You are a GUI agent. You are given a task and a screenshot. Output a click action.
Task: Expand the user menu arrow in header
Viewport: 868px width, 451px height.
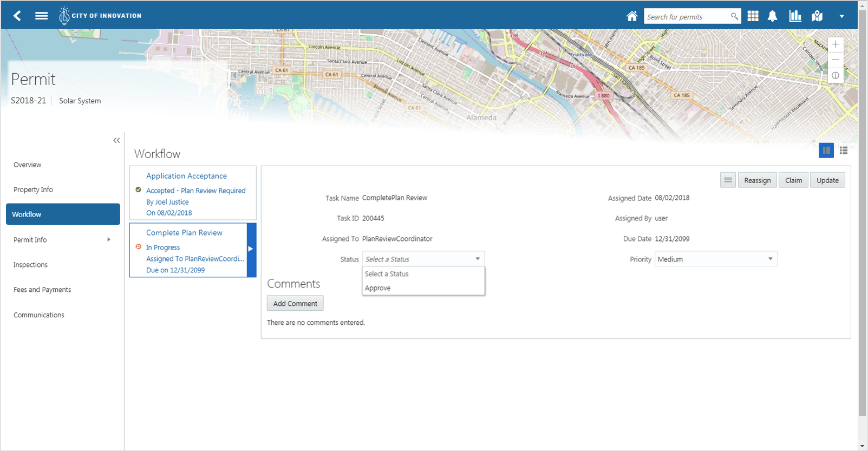point(841,17)
